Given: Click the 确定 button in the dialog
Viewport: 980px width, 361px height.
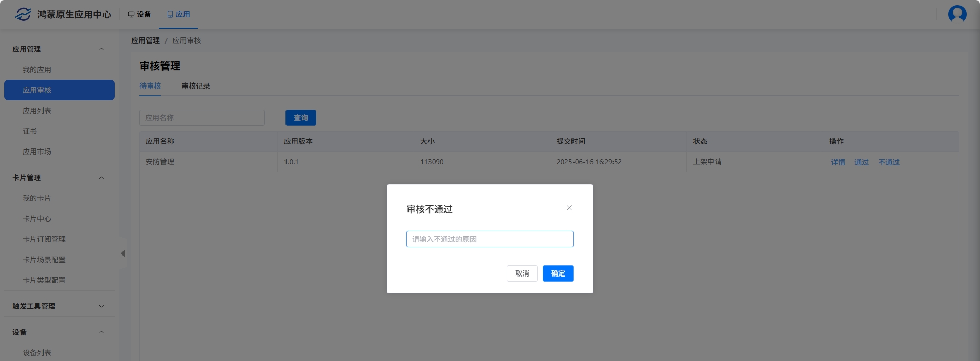Looking at the screenshot, I should (x=558, y=273).
